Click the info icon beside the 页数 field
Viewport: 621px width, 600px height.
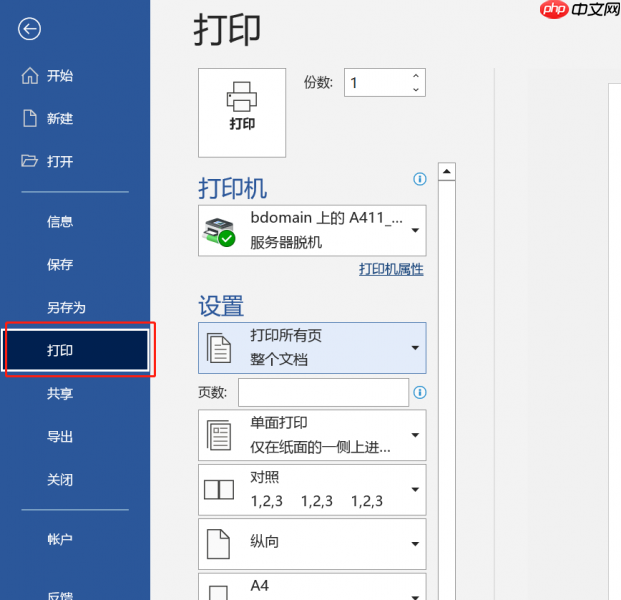coord(420,392)
